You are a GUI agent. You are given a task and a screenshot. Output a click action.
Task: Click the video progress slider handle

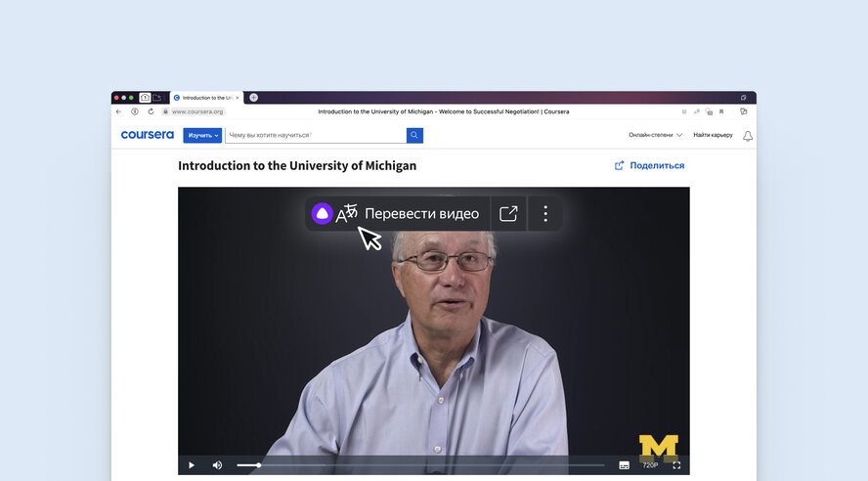click(258, 465)
